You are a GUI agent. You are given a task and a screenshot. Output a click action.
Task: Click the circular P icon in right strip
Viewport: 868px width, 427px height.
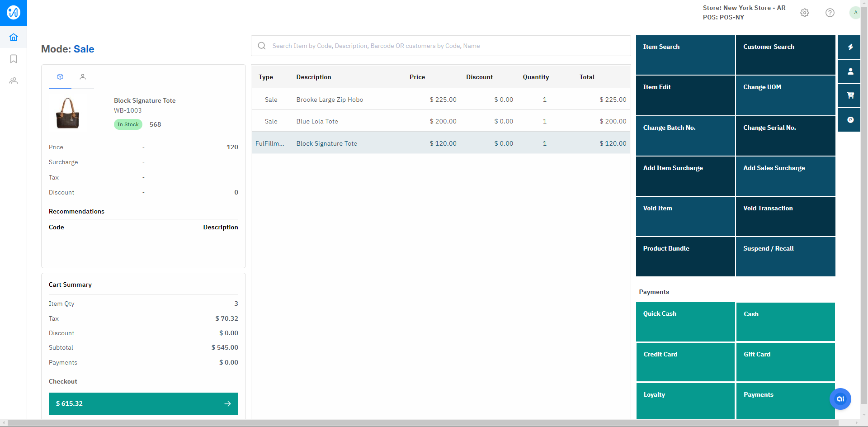(x=850, y=120)
